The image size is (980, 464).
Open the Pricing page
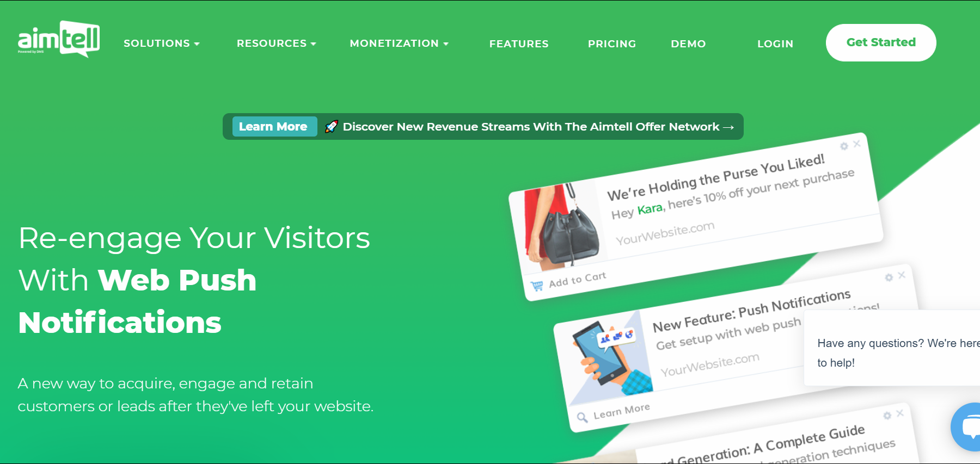coord(612,44)
